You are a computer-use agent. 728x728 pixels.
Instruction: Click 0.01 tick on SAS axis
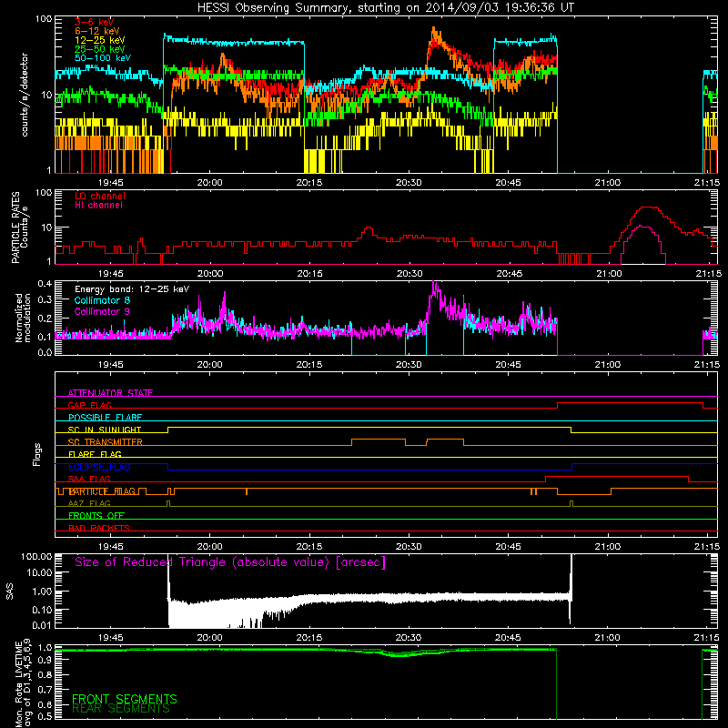pyautogui.click(x=42, y=625)
